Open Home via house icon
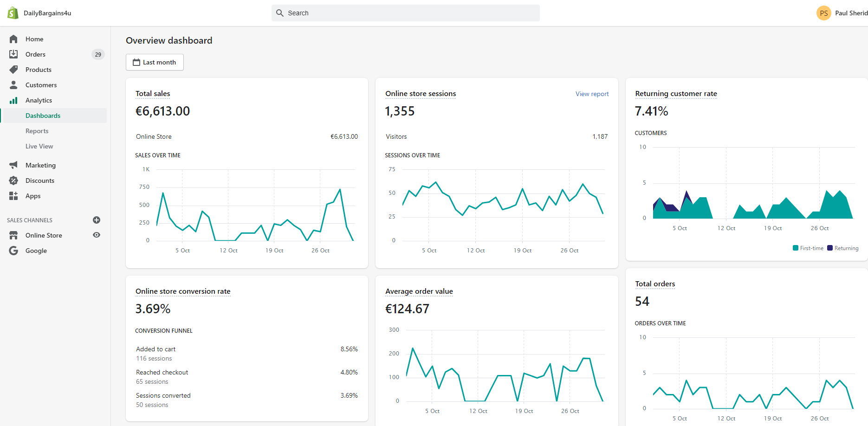Image resolution: width=868 pixels, height=426 pixels. [x=13, y=39]
